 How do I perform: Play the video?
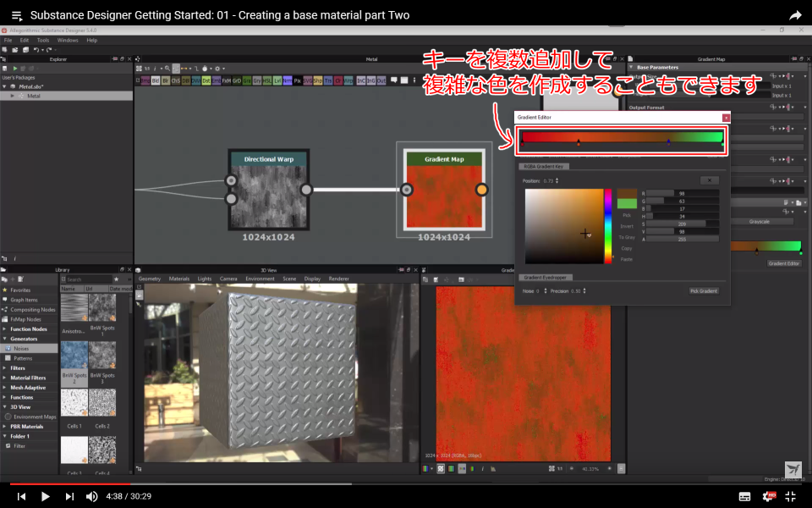coord(45,497)
